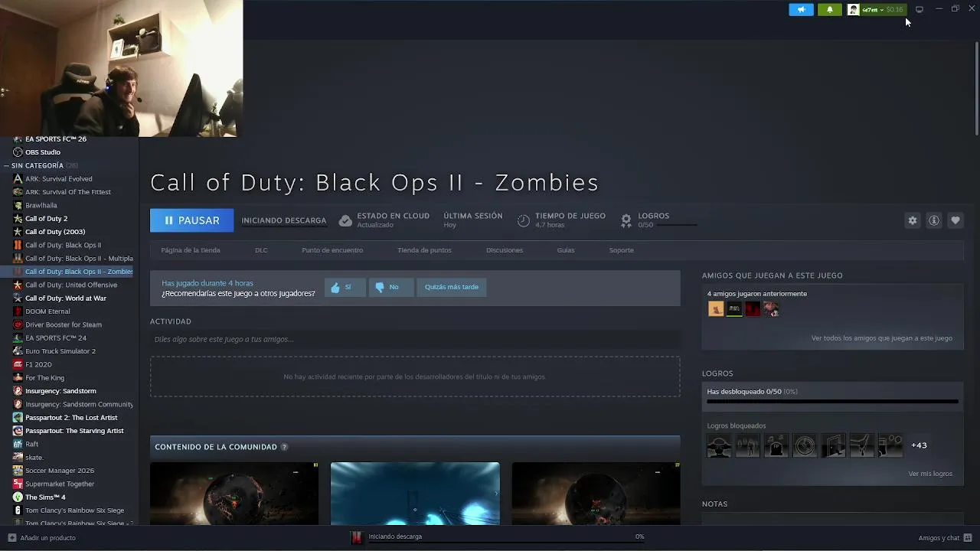
Task: Click the activity post input field
Action: click(415, 339)
